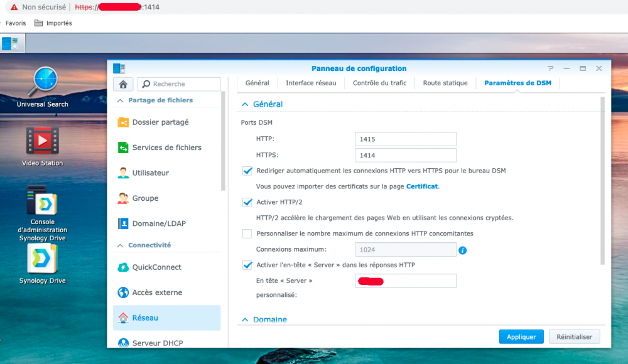Open QuickConnect settings
Screen dimensions: 628x364
pyautogui.click(x=166, y=267)
